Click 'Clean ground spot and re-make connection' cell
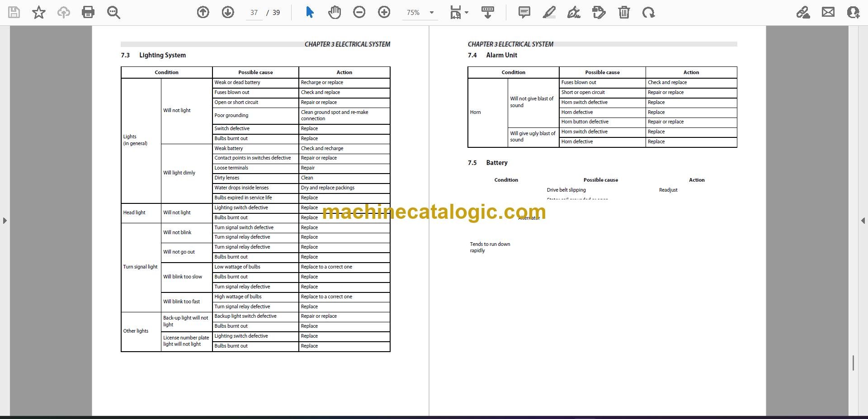The width and height of the screenshot is (868, 419). click(344, 115)
